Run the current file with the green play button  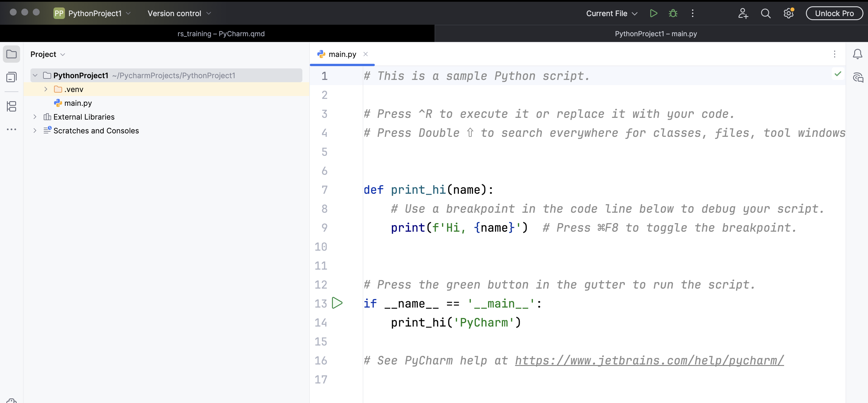653,14
